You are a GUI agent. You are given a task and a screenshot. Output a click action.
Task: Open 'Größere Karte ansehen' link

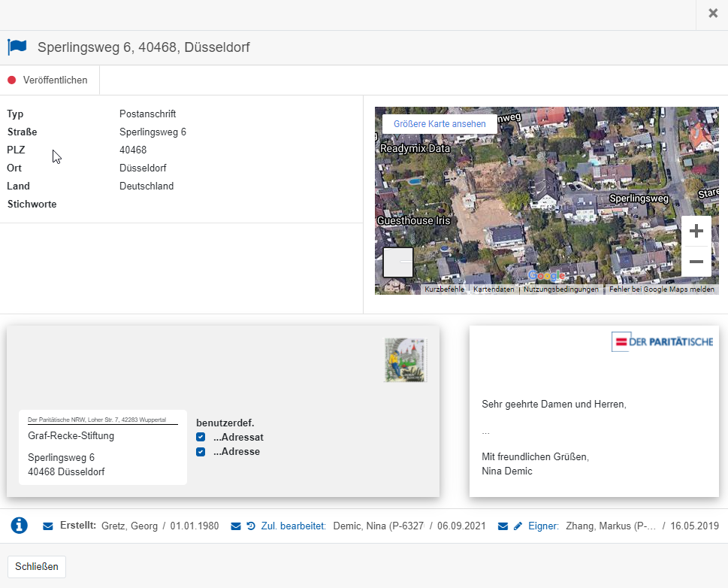pyautogui.click(x=440, y=124)
